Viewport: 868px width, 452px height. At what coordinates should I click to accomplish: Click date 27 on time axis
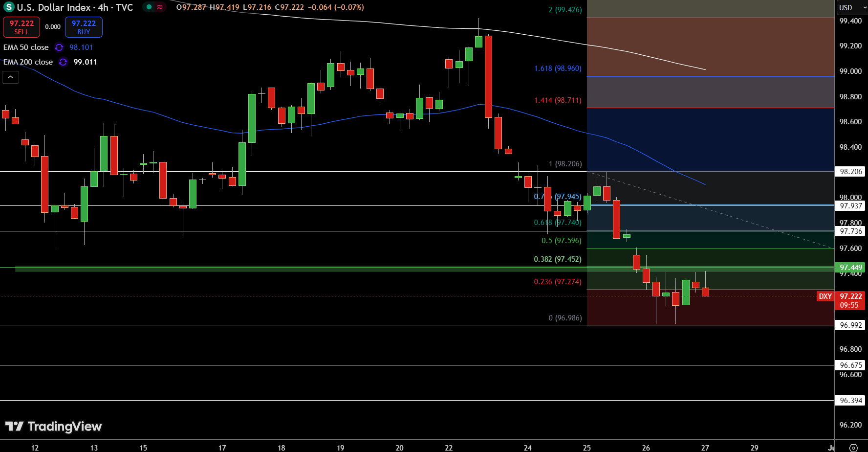705,448
